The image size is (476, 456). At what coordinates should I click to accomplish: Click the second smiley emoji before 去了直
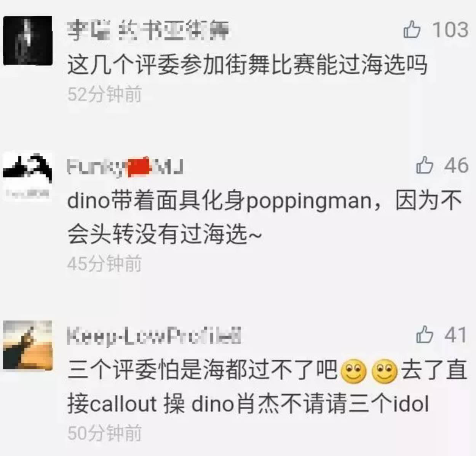tap(384, 371)
